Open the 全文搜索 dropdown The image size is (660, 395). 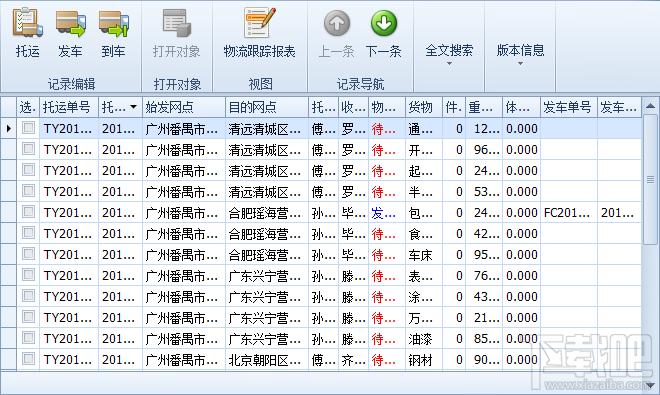point(449,54)
